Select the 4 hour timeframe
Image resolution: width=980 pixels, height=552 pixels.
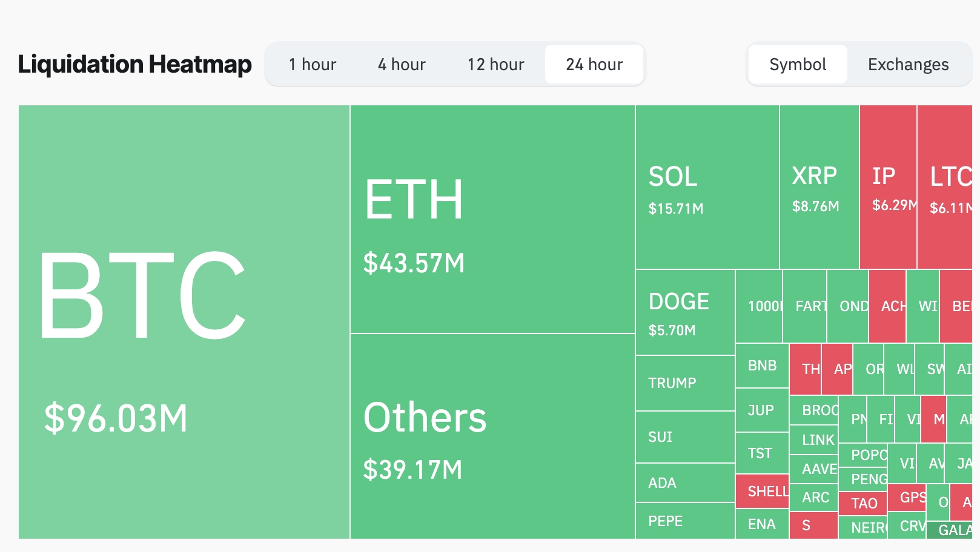tap(401, 64)
